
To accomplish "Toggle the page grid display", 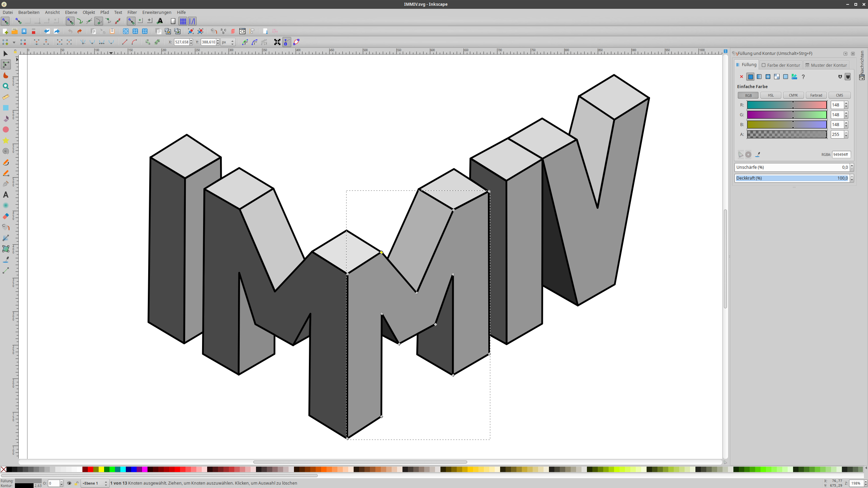I will point(183,21).
